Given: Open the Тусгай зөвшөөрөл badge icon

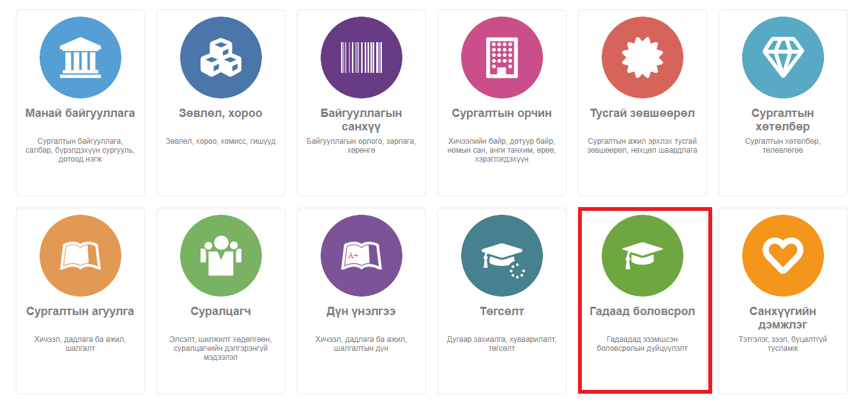Looking at the screenshot, I should coord(642,58).
